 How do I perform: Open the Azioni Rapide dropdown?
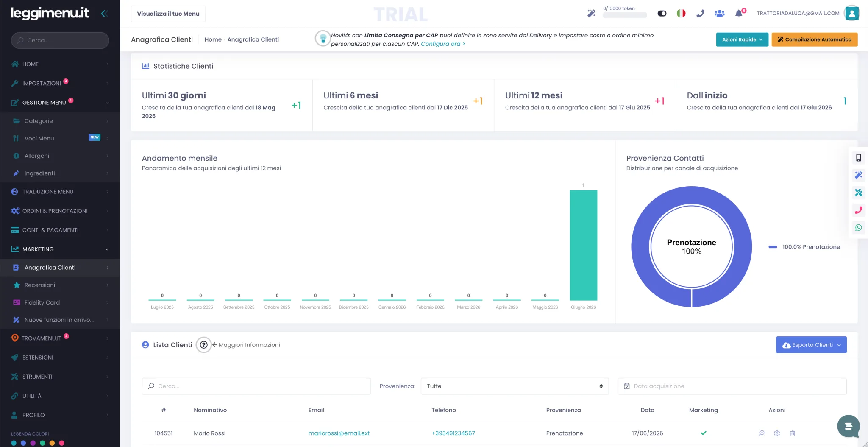pos(742,39)
